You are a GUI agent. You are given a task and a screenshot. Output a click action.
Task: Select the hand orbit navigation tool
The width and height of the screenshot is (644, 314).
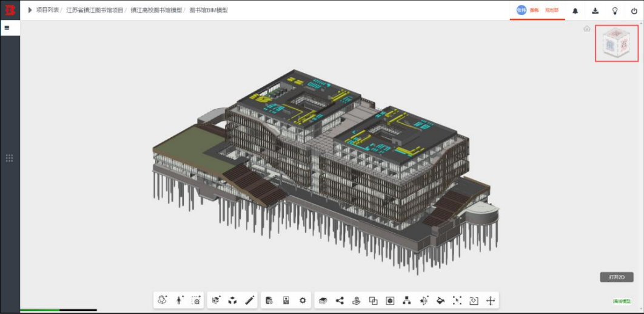163,301
